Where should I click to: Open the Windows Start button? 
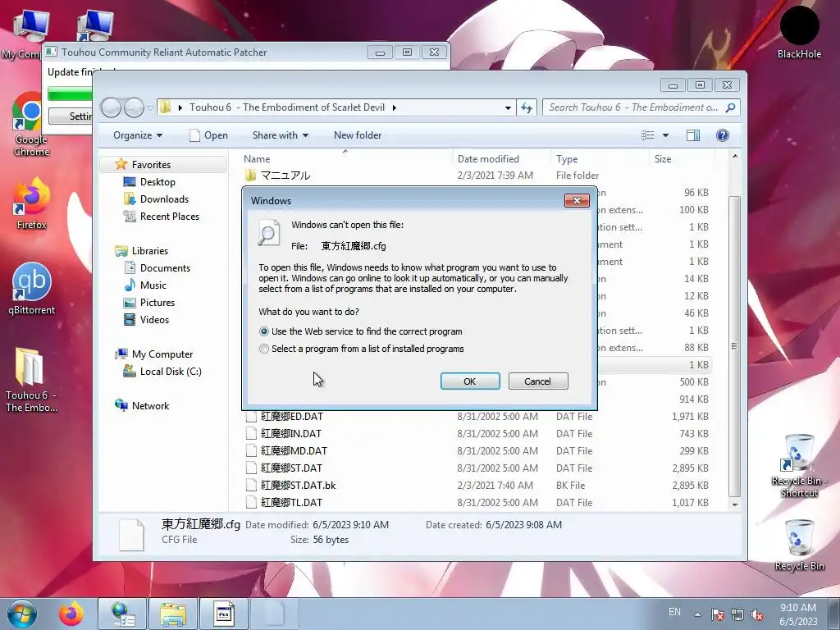[22, 614]
